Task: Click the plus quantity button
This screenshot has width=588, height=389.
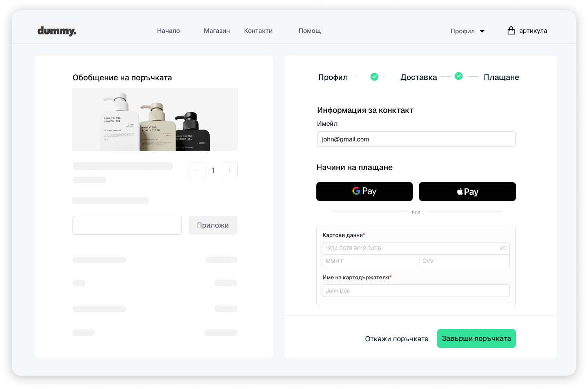Action: [x=230, y=170]
